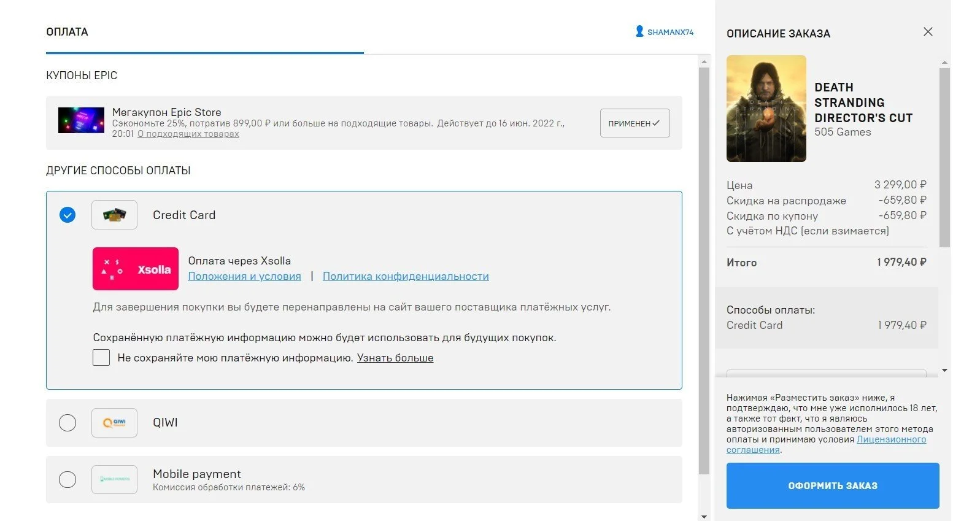Click the 'Скидка по купону' row label

(772, 216)
